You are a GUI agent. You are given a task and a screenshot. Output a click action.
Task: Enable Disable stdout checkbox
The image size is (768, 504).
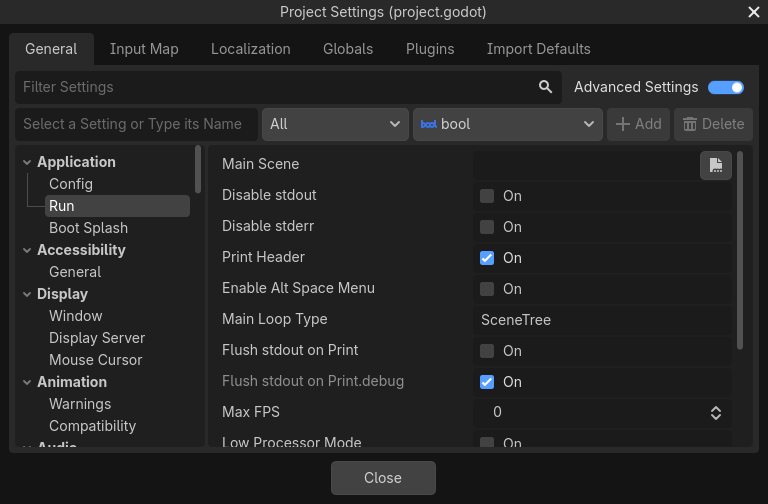(x=487, y=196)
